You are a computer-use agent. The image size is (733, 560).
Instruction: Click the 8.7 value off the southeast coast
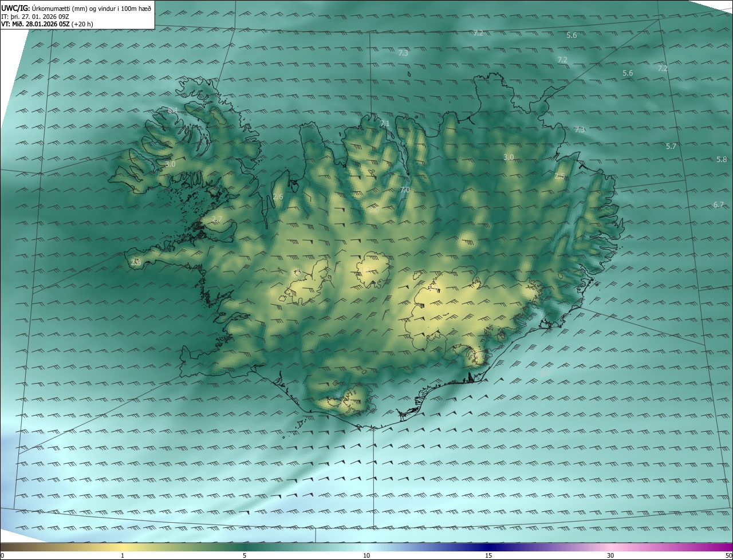pos(545,373)
